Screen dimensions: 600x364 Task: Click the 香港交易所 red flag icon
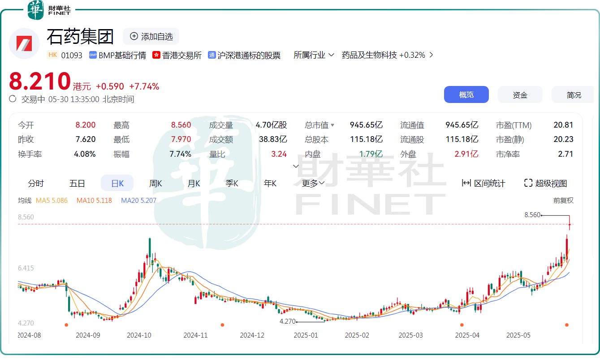(x=156, y=55)
